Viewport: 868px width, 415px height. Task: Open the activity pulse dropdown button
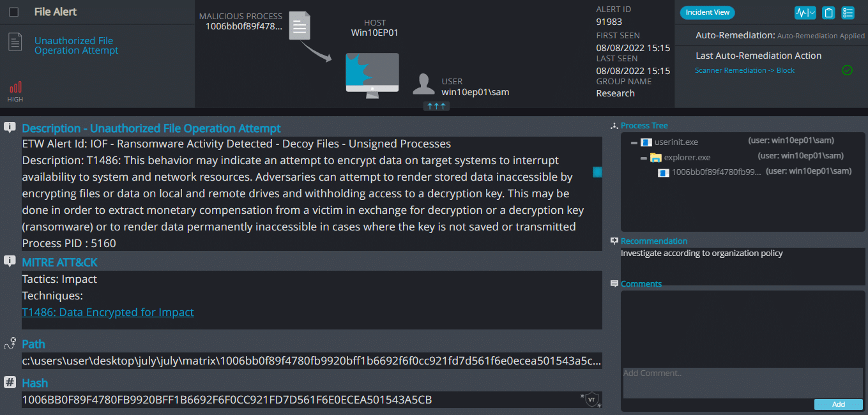point(805,13)
